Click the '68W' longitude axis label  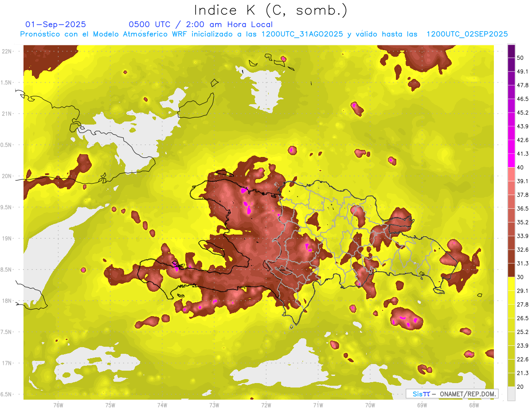click(x=474, y=405)
